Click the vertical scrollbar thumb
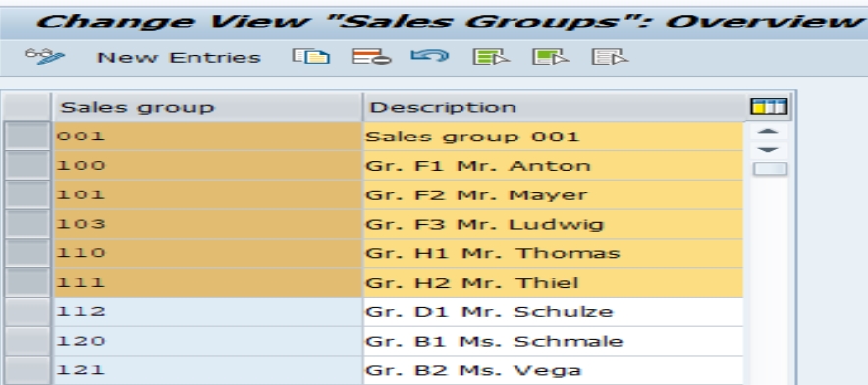Image resolution: width=868 pixels, height=385 pixels. (770, 169)
